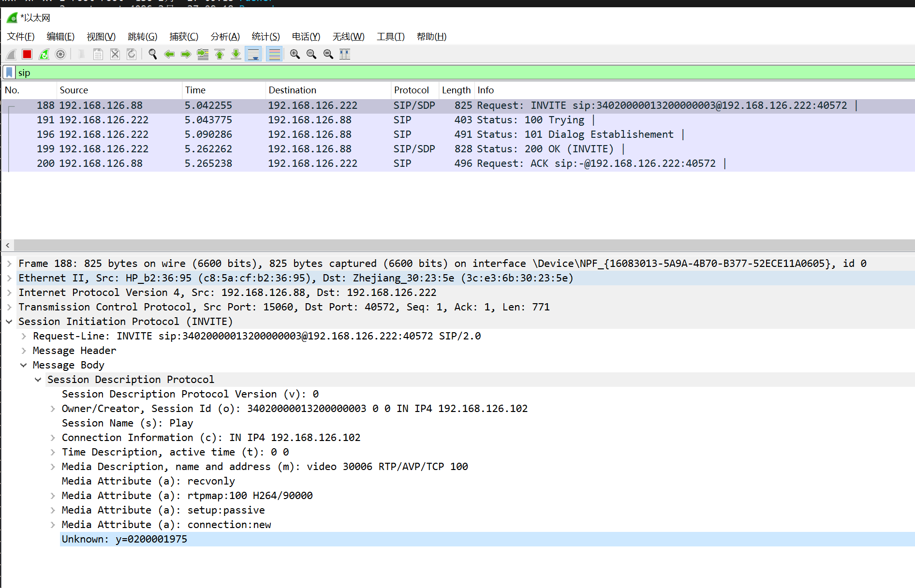This screenshot has height=588, width=915.
Task: Go to the last packet
Action: pos(236,54)
